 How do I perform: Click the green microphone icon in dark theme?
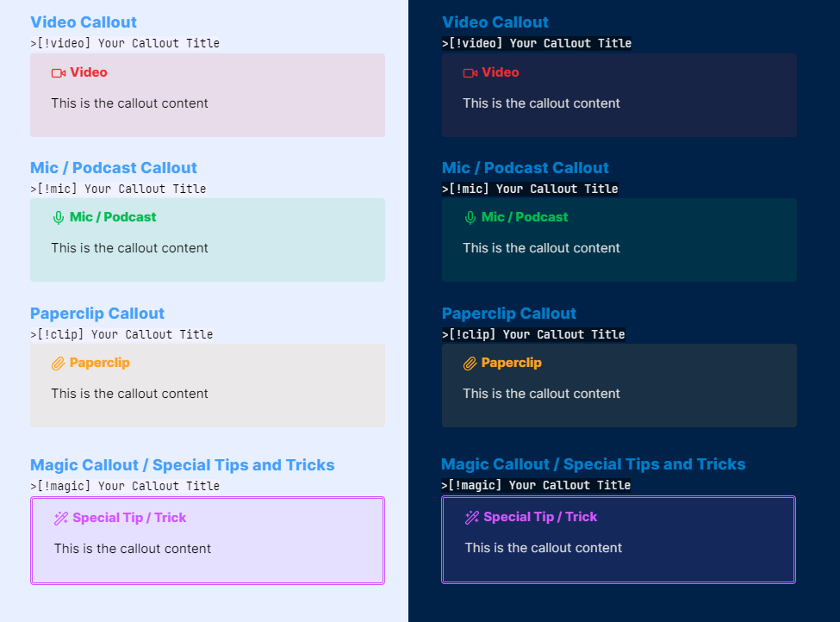pos(470,217)
